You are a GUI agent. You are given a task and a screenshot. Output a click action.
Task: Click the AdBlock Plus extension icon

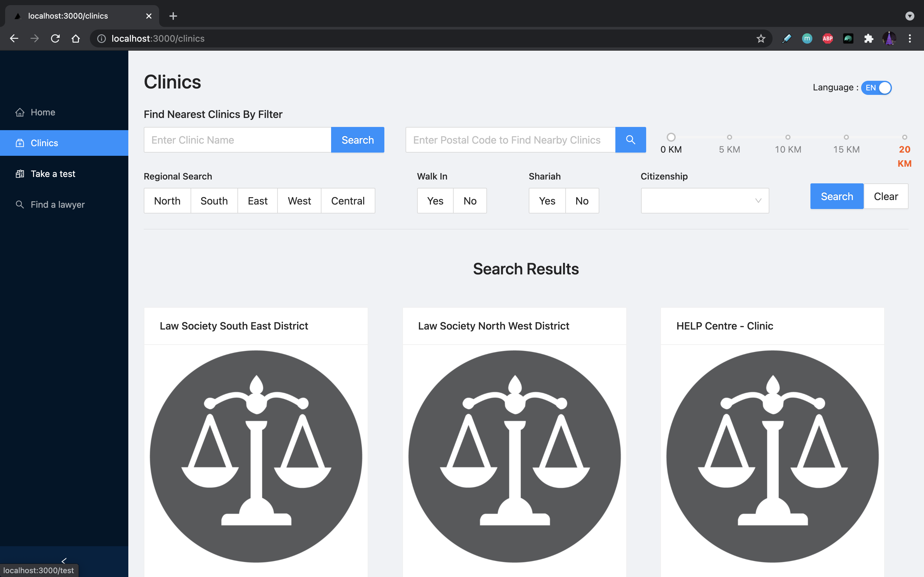827,38
